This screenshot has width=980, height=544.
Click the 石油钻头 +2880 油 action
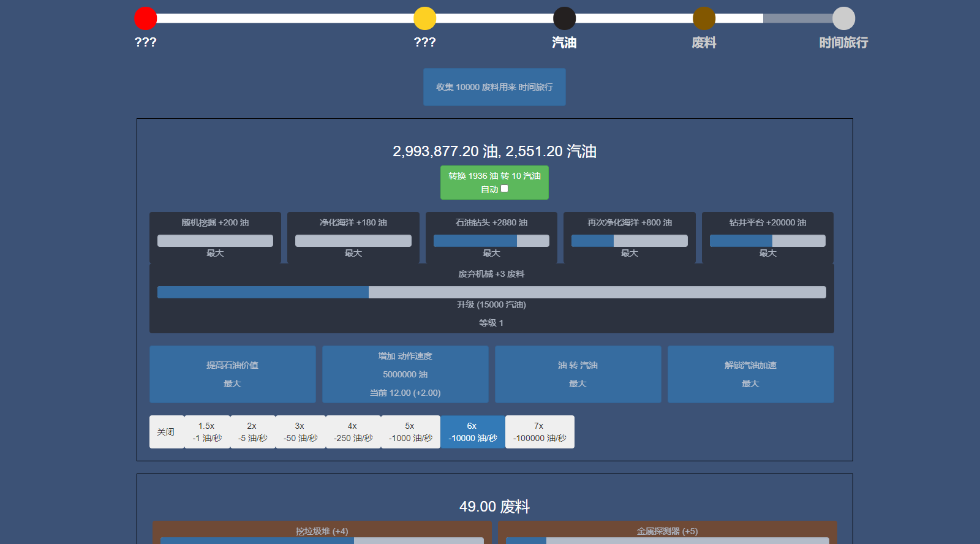[491, 238]
